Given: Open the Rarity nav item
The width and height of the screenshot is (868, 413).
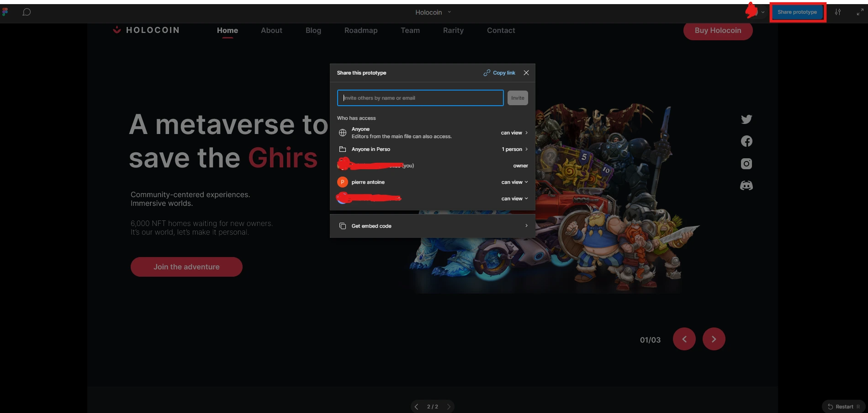Looking at the screenshot, I should point(453,30).
